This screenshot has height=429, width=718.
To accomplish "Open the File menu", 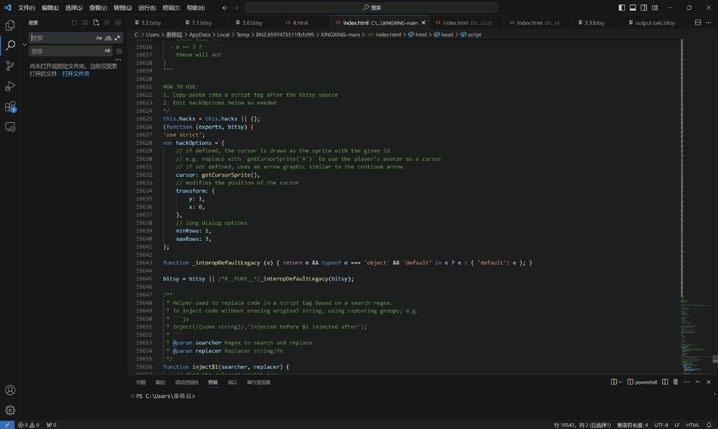I will coord(27,8).
